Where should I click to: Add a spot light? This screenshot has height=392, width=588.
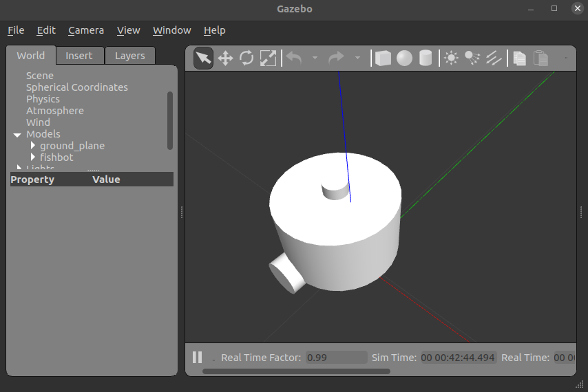(x=472, y=58)
